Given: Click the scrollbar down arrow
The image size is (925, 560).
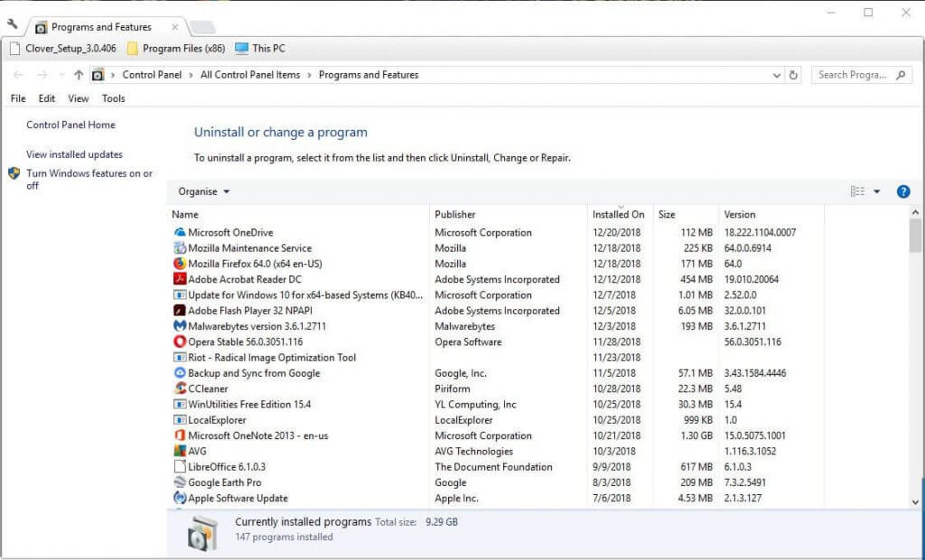Looking at the screenshot, I should click(915, 502).
